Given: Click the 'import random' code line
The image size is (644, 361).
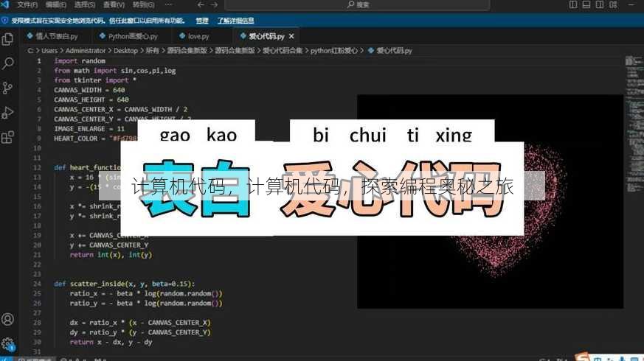Looking at the screenshot, I should pos(80,60).
